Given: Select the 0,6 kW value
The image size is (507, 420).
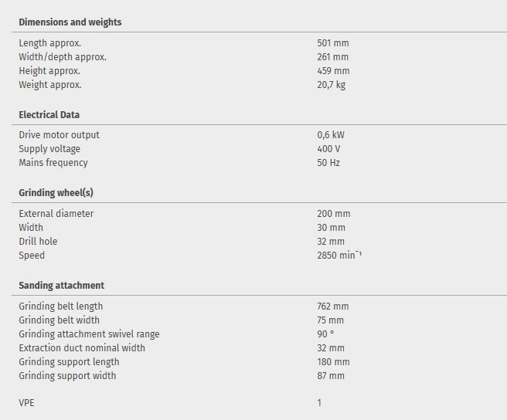Looking at the screenshot, I should (330, 135).
